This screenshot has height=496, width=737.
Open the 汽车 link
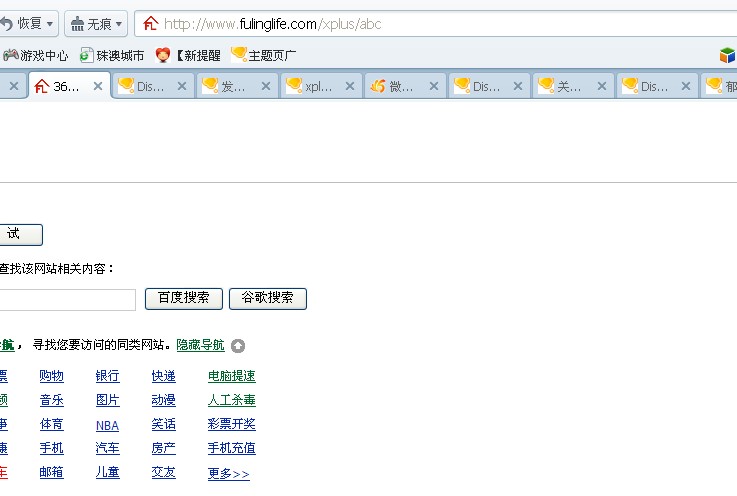point(108,448)
